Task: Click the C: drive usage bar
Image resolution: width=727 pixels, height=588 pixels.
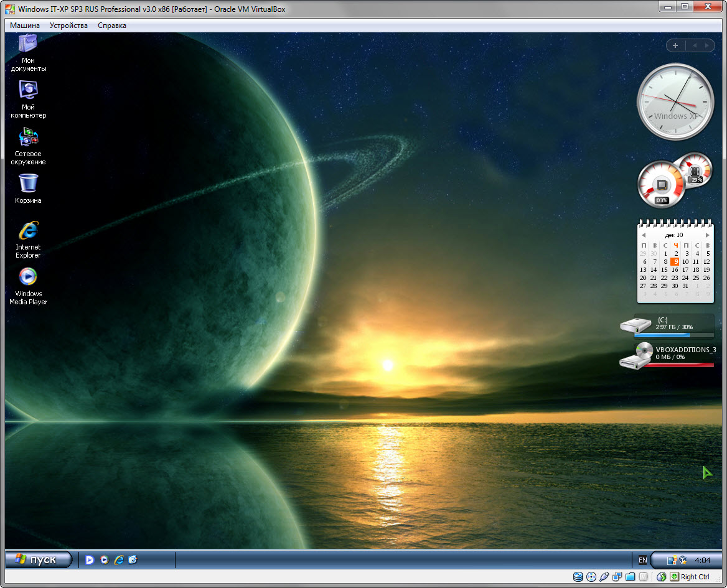Action: click(x=673, y=335)
